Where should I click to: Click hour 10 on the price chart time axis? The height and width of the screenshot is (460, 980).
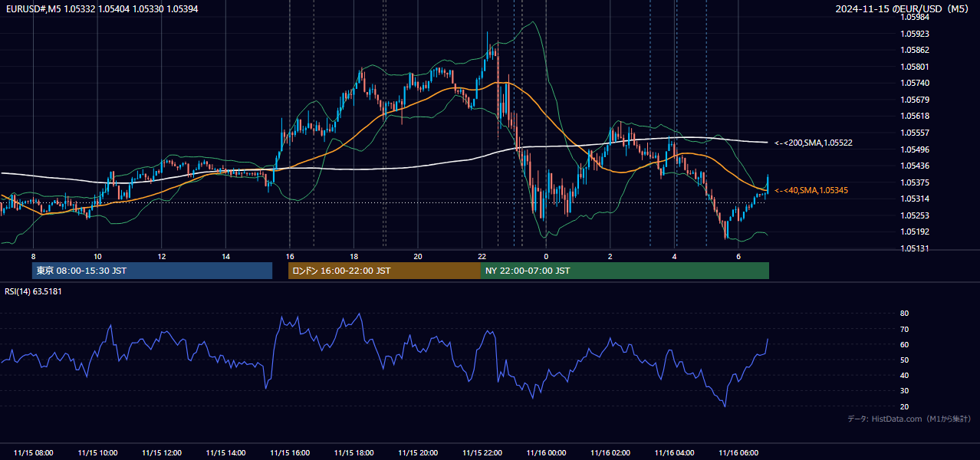click(x=97, y=256)
